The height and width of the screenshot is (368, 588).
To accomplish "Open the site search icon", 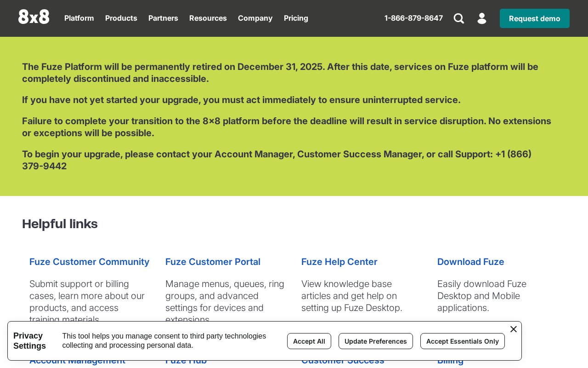I will [x=459, y=18].
